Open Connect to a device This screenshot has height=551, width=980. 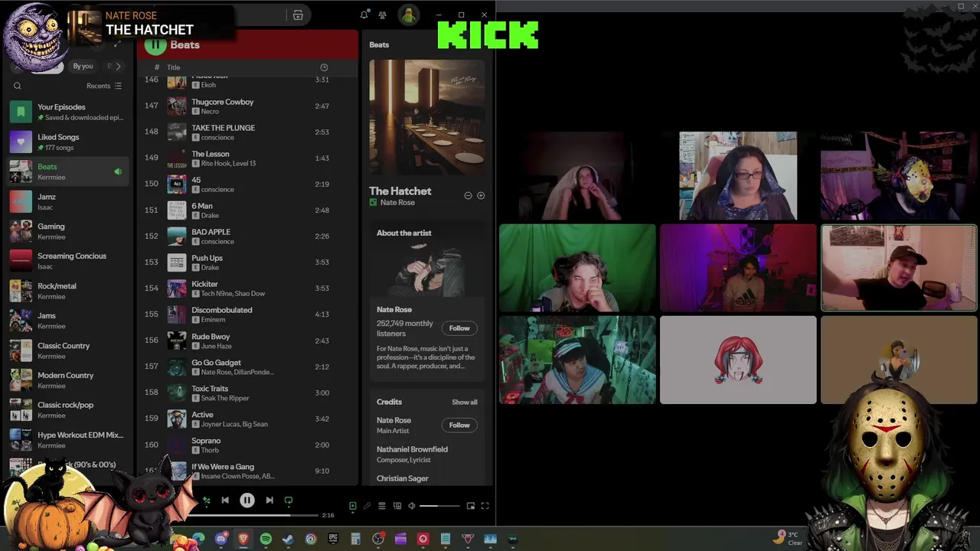point(397,506)
